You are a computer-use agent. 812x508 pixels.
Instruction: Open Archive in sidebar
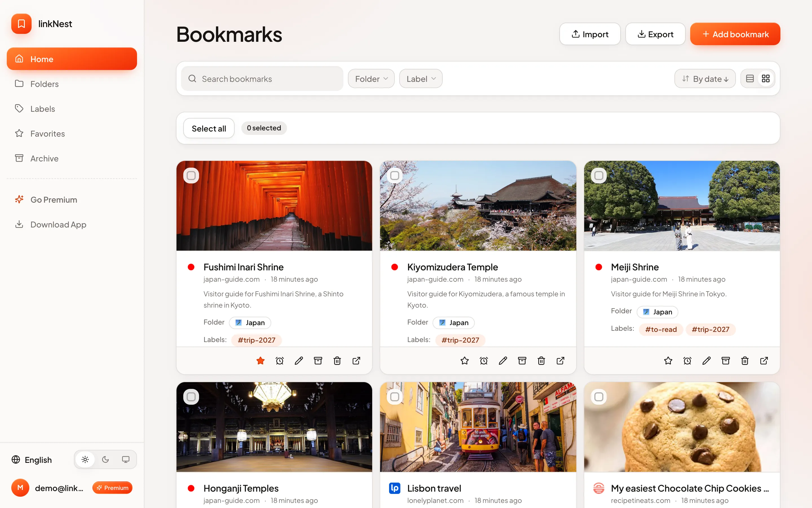(x=72, y=158)
